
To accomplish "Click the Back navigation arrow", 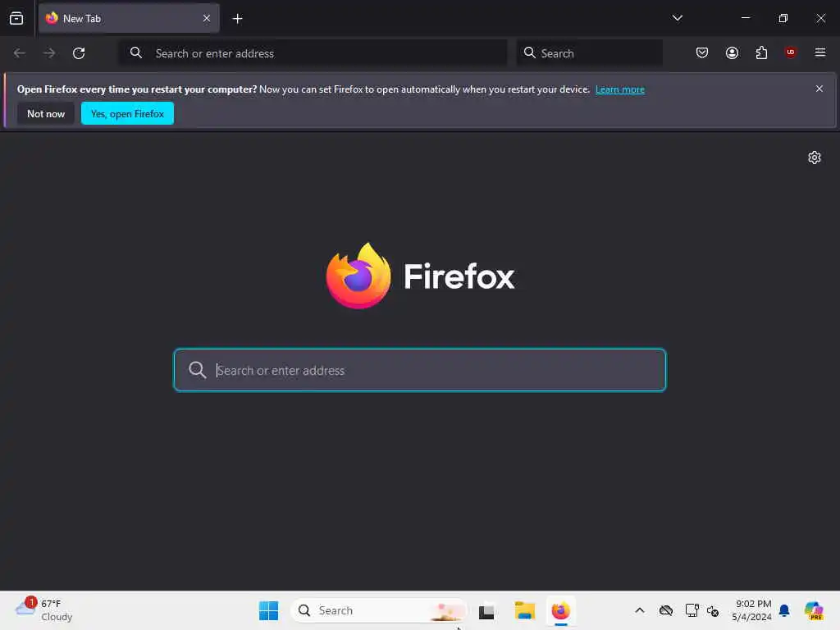I will 20,53.
